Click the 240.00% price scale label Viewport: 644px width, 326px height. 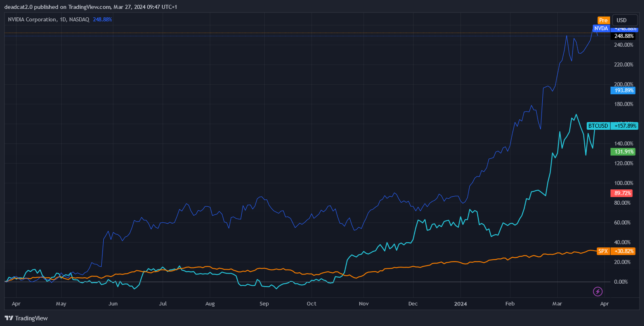[x=623, y=45]
